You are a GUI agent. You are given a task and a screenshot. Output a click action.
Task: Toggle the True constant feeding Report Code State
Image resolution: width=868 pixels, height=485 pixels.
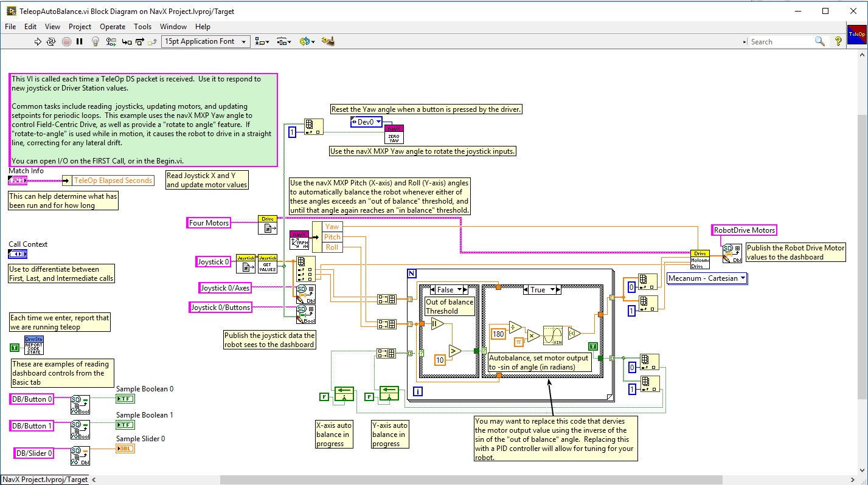(x=15, y=347)
